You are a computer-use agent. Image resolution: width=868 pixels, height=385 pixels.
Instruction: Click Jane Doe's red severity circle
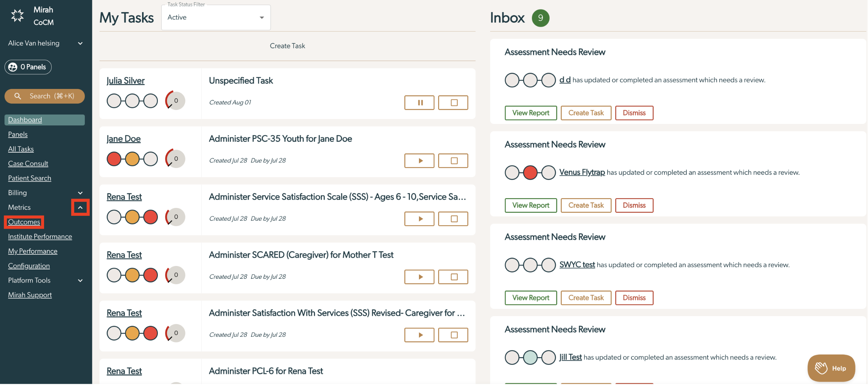tap(114, 159)
